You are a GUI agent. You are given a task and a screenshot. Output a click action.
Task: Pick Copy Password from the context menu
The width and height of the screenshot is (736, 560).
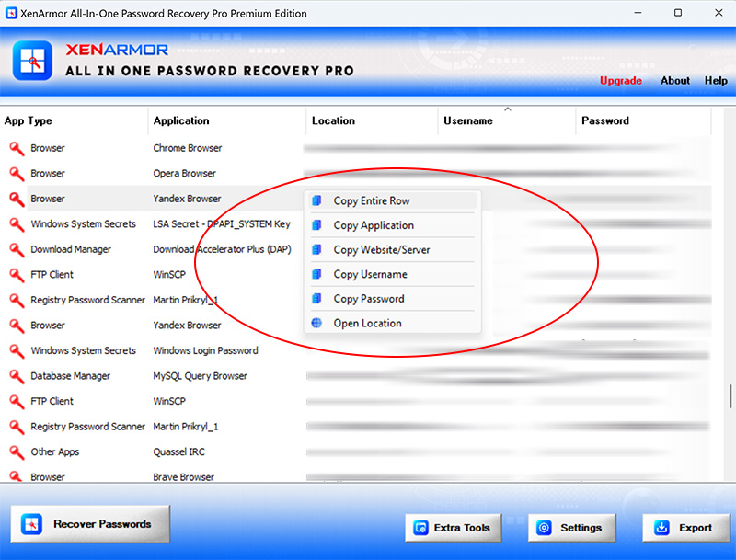point(392,298)
